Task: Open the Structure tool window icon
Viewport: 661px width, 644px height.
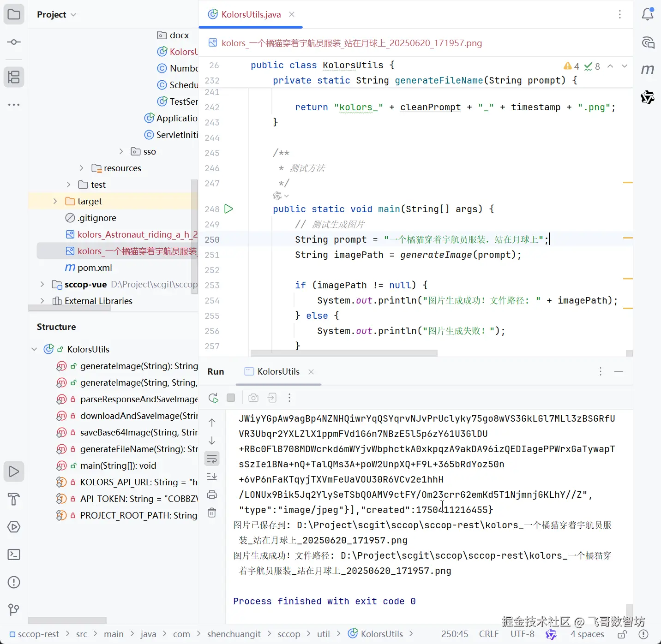Action: tap(14, 77)
